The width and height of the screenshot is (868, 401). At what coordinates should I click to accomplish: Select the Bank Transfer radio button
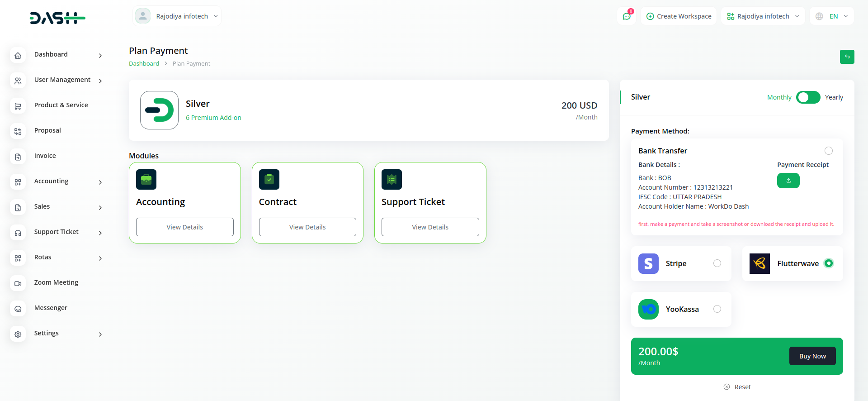pos(828,151)
